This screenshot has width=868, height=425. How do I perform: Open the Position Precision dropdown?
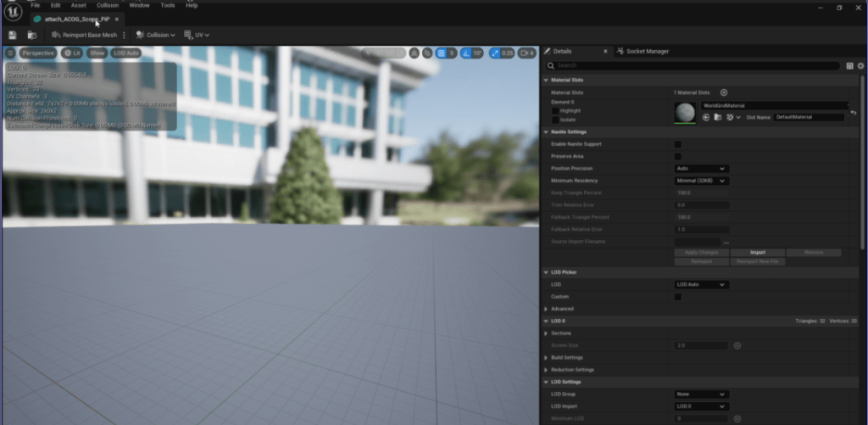(701, 169)
